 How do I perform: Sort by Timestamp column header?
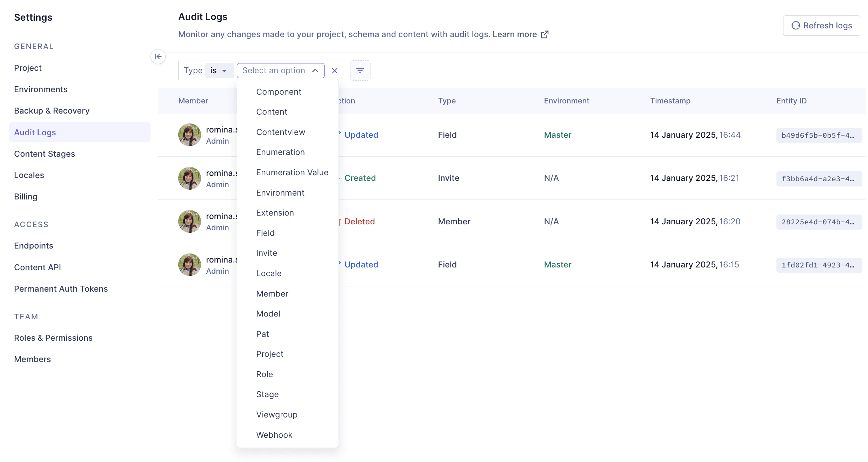pos(670,101)
